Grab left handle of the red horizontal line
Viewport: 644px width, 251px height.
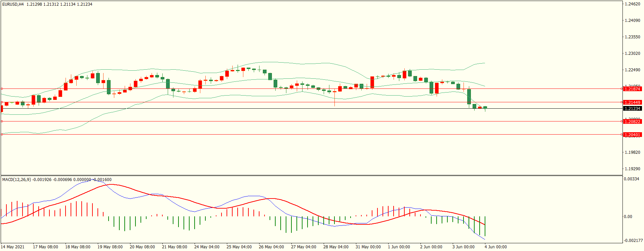pyautogui.click(x=2, y=121)
